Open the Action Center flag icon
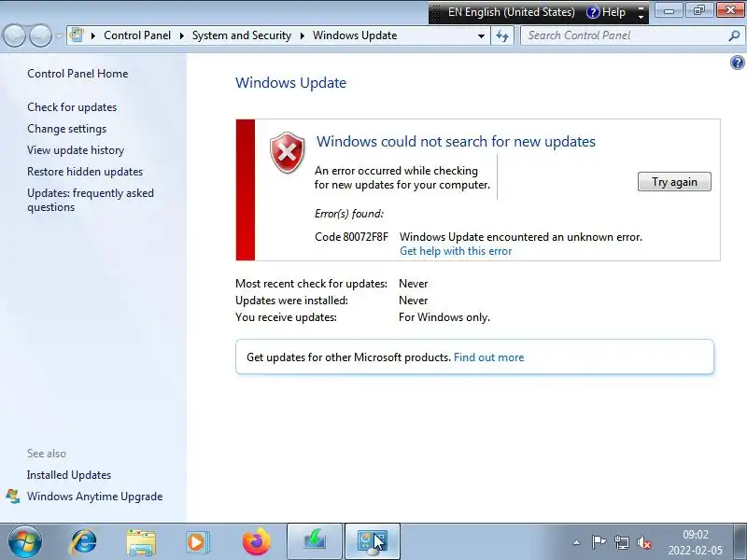The image size is (747, 560). pos(599,542)
